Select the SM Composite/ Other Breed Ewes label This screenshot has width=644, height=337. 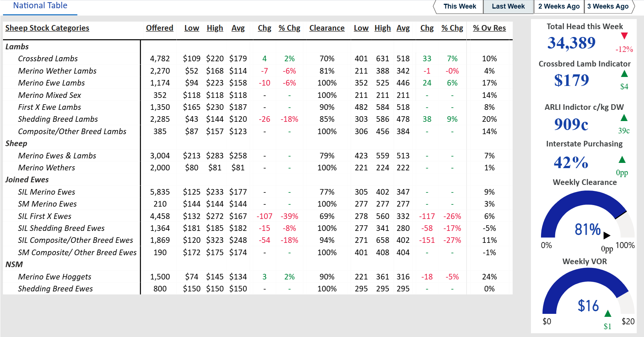(x=77, y=253)
